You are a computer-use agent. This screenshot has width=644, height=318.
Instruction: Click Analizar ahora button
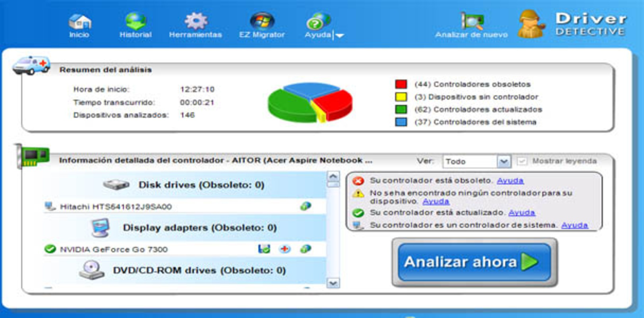475,262
